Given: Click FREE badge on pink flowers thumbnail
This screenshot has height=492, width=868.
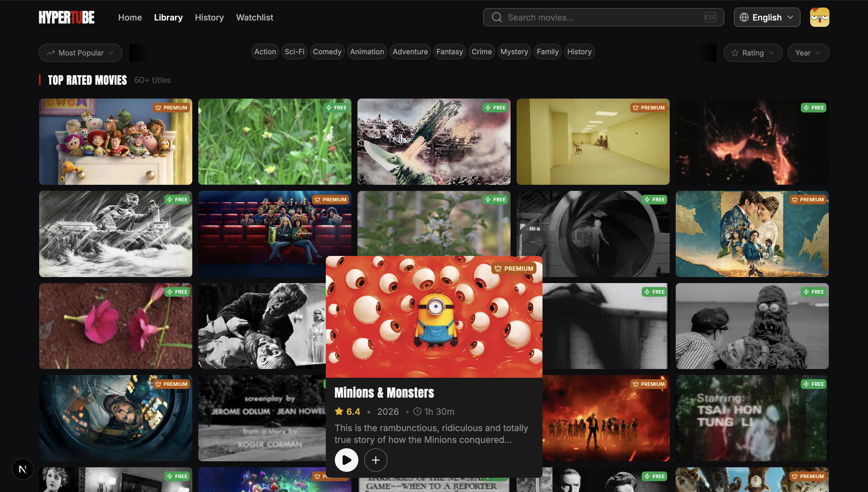Looking at the screenshot, I should (x=177, y=292).
